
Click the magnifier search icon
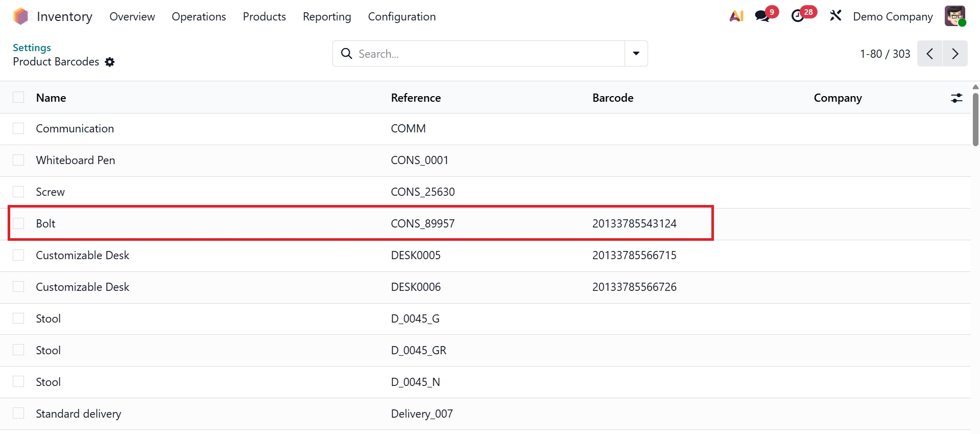(x=347, y=54)
